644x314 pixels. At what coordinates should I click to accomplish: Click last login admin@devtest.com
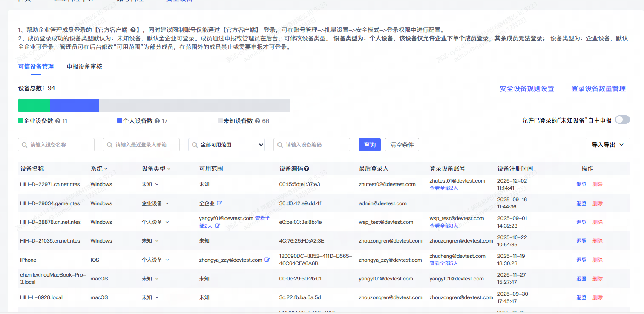(x=383, y=203)
